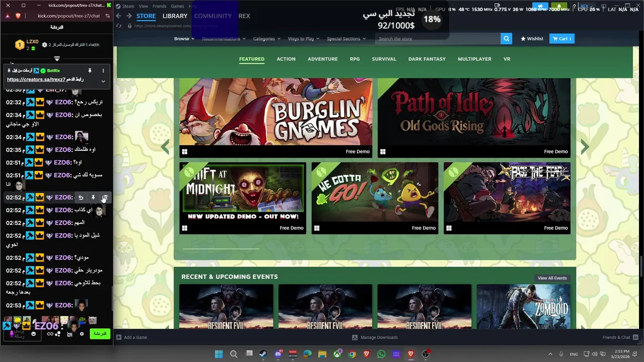
Task: Click reply icon on hovered 02:52 message
Action: pos(81,198)
